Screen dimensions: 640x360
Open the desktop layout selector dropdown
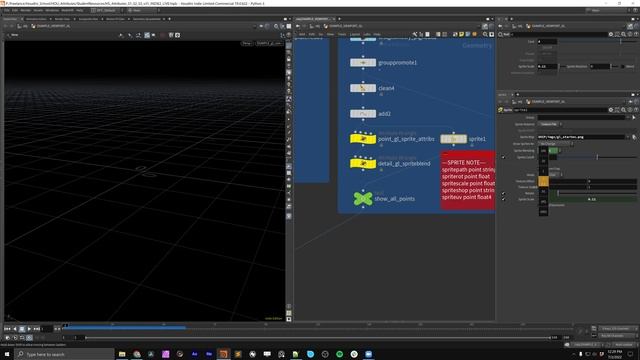106,10
